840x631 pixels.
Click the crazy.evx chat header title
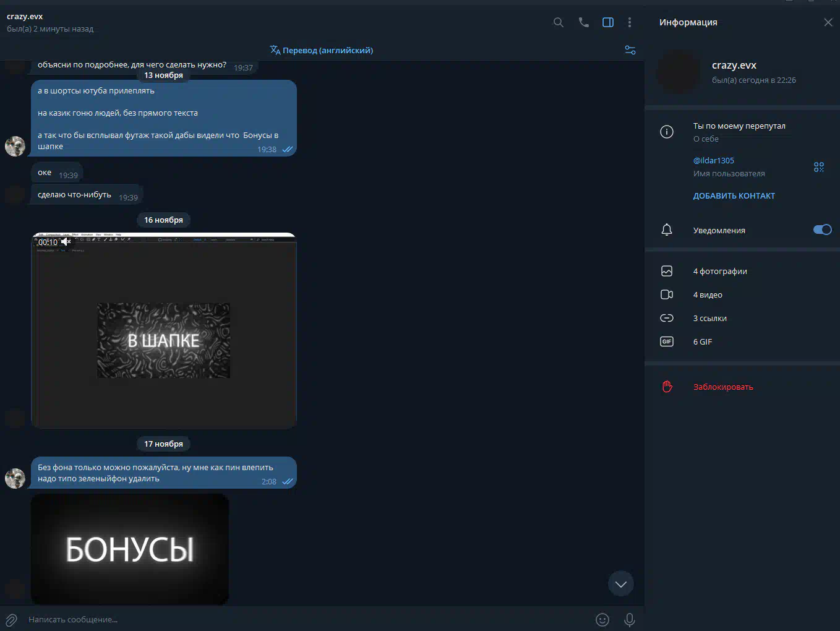pos(25,16)
